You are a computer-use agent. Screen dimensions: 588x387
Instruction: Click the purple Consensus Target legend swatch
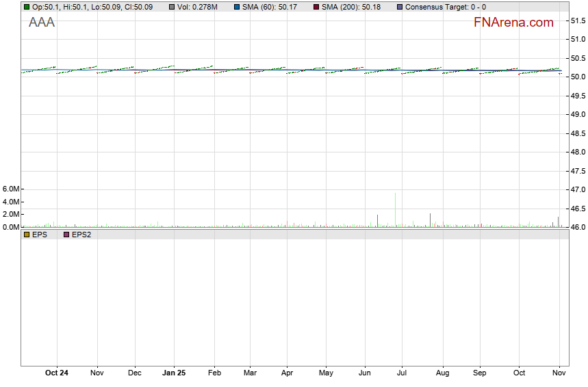400,7
